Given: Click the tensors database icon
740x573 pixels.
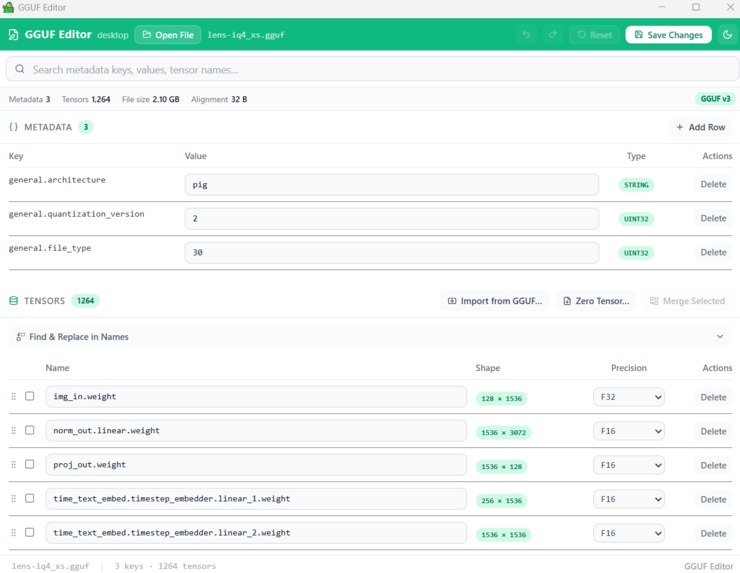Looking at the screenshot, I should pyautogui.click(x=14, y=301).
